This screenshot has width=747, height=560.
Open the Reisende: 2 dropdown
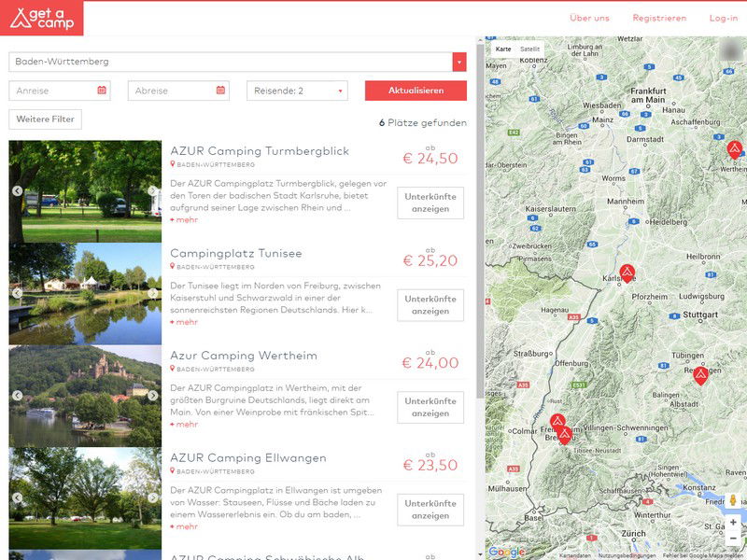(x=297, y=91)
